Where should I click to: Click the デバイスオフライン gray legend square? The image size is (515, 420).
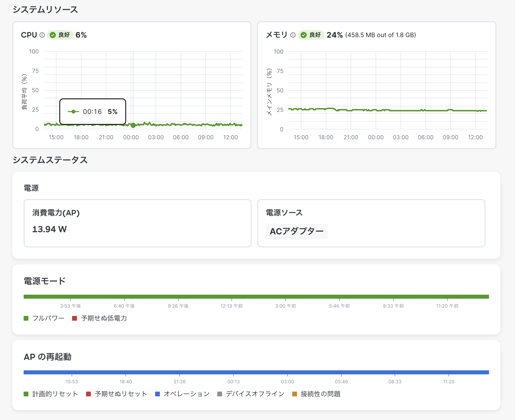click(x=220, y=393)
